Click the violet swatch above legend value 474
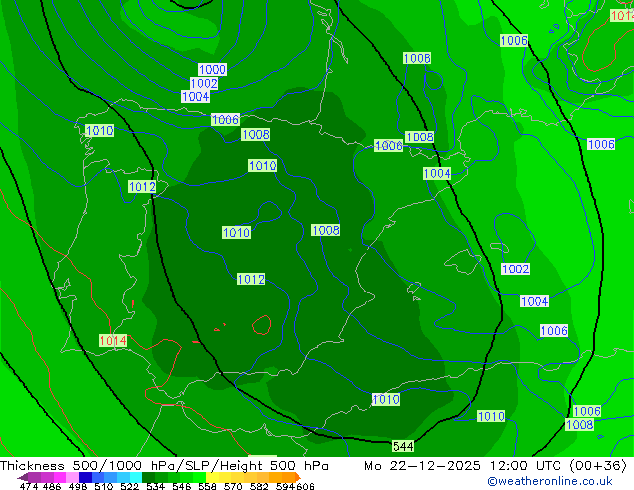 pyautogui.click(x=34, y=477)
